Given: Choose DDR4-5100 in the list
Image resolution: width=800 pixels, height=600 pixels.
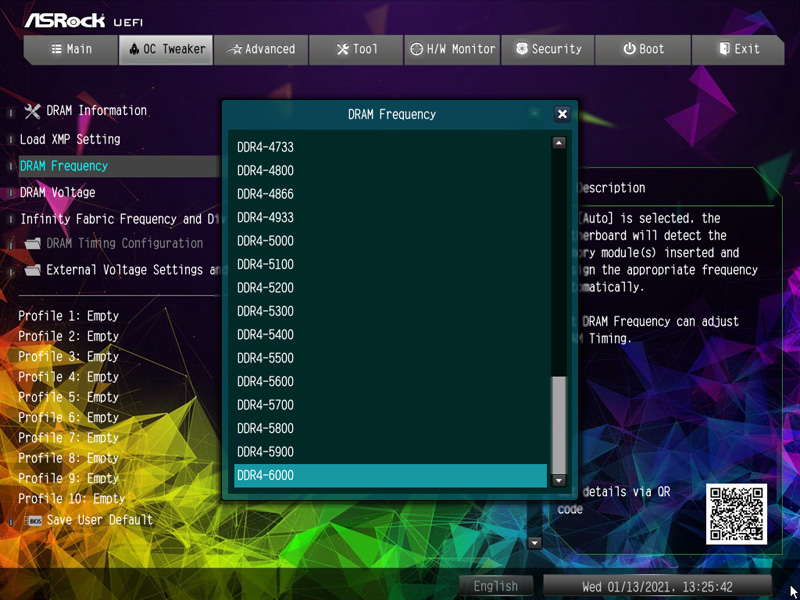Looking at the screenshot, I should tap(390, 264).
